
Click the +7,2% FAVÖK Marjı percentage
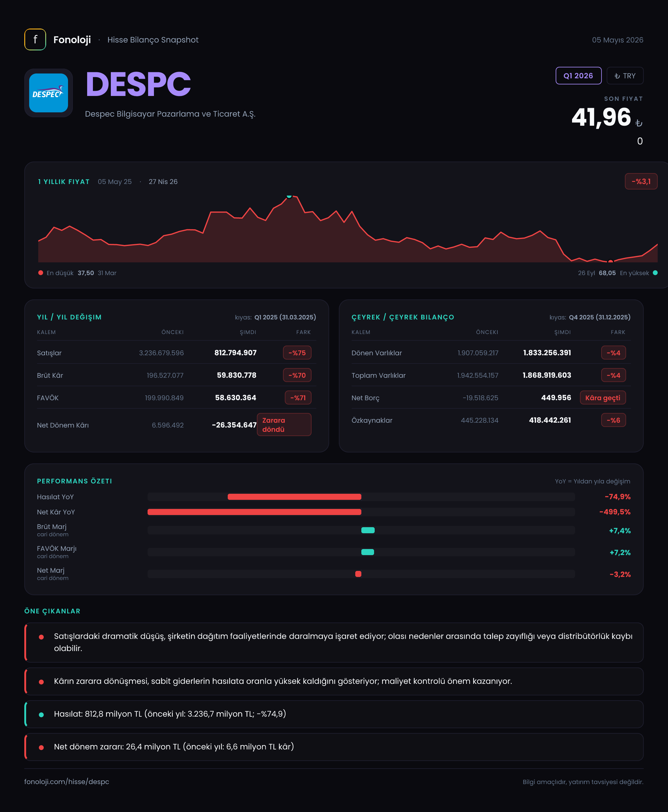620,553
